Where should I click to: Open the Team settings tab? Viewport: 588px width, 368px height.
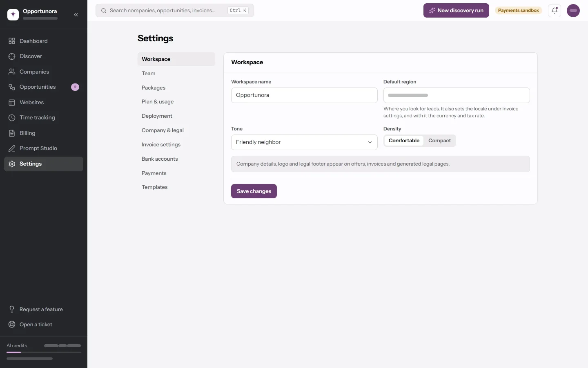[x=176, y=74]
